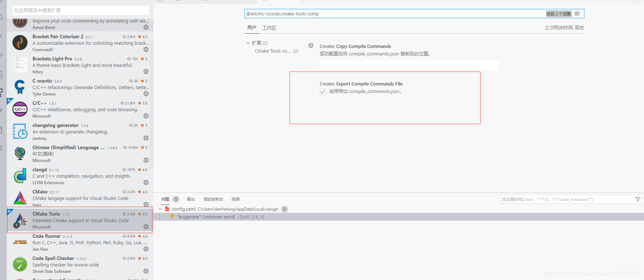This screenshot has width=644, height=280.
Task: Open gear menu for changelog-generator extension
Action: (x=146, y=138)
